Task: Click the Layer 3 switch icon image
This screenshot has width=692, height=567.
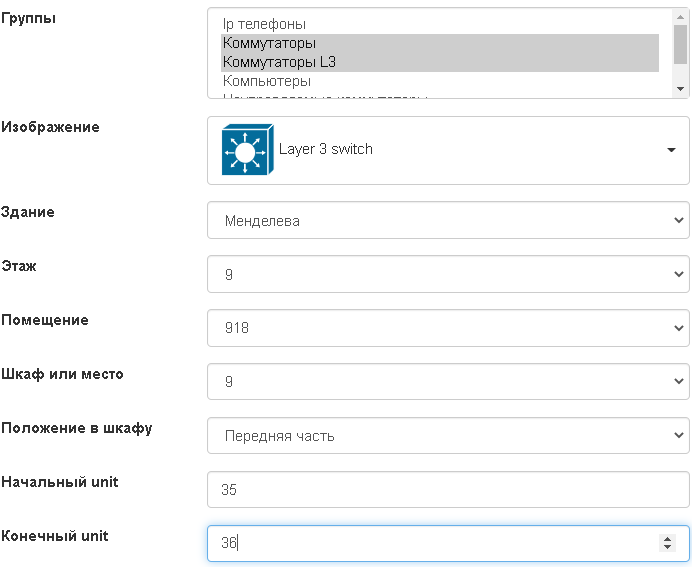Action: pyautogui.click(x=247, y=150)
